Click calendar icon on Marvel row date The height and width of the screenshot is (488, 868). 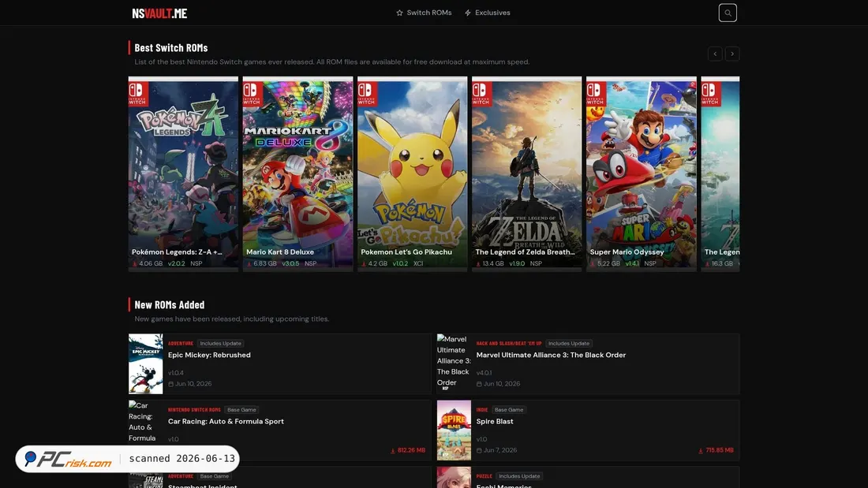pyautogui.click(x=479, y=384)
